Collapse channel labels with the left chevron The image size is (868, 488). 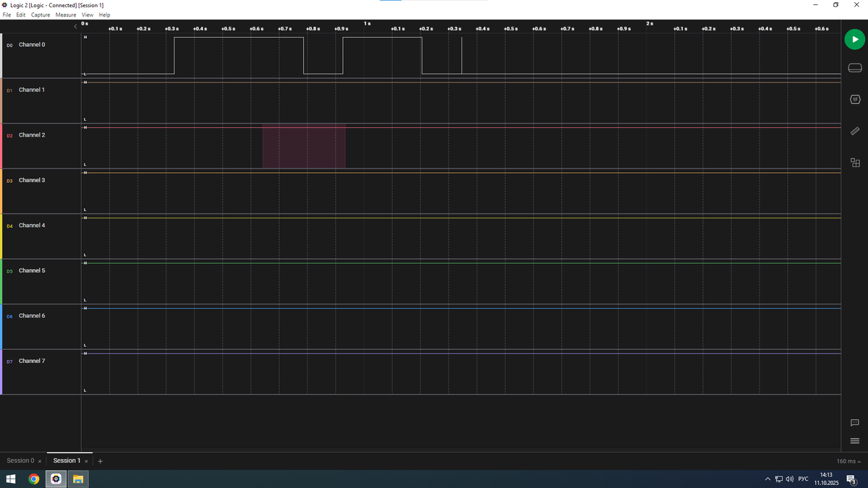click(x=76, y=27)
